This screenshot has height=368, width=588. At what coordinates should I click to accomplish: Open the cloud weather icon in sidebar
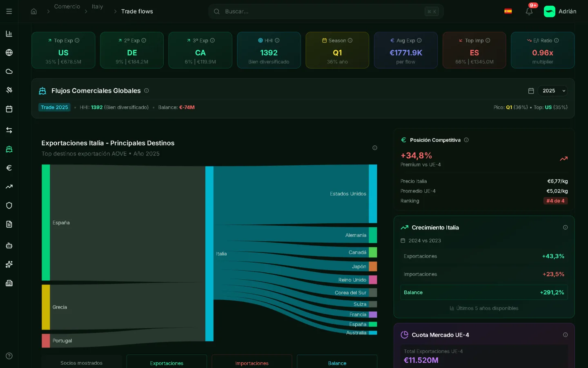(x=9, y=72)
